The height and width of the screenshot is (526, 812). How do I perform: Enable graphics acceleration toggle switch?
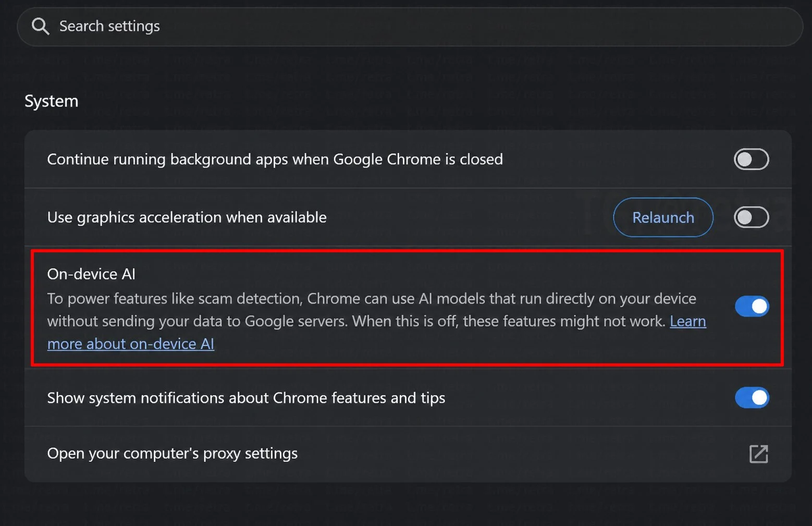(x=752, y=217)
